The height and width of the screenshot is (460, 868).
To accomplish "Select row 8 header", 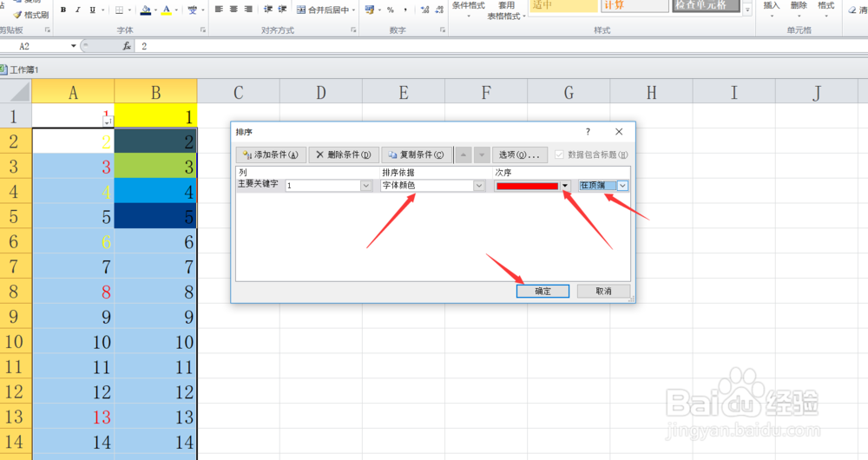I will (16, 292).
